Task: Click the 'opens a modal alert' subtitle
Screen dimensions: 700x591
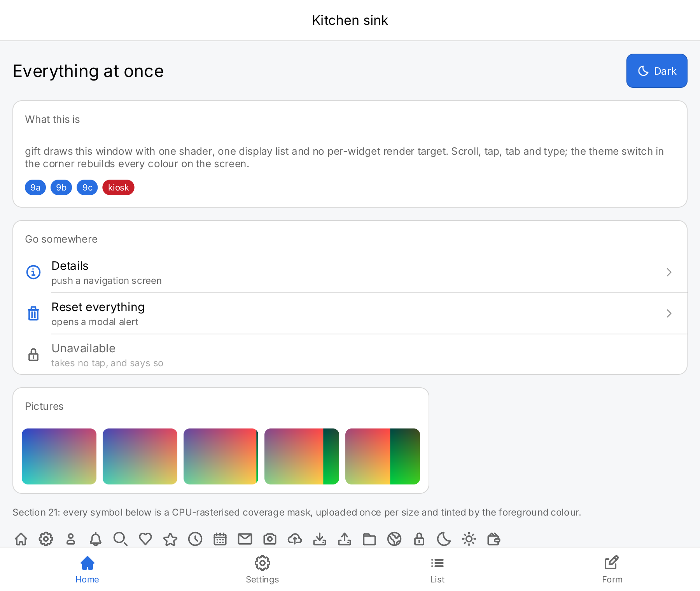Action: (95, 322)
